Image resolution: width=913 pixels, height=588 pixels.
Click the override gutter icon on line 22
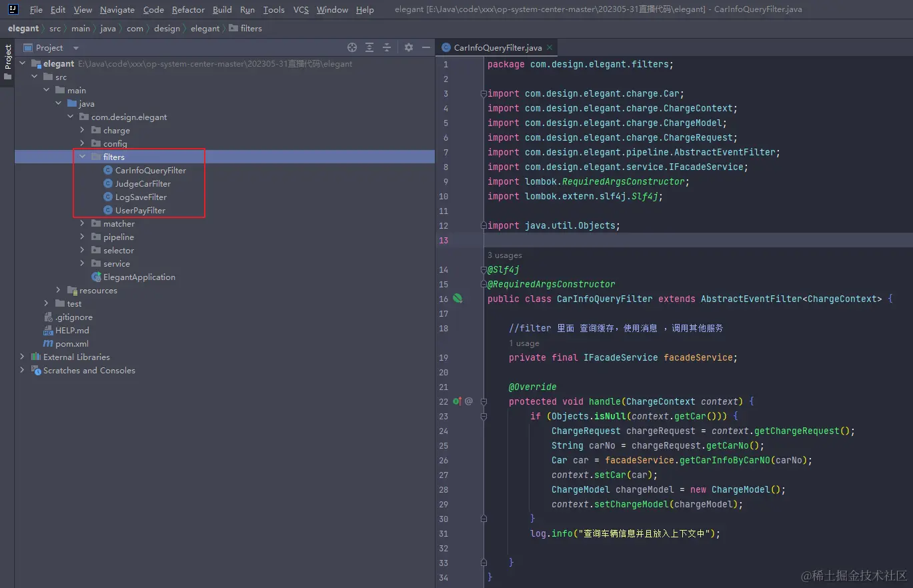(x=457, y=401)
